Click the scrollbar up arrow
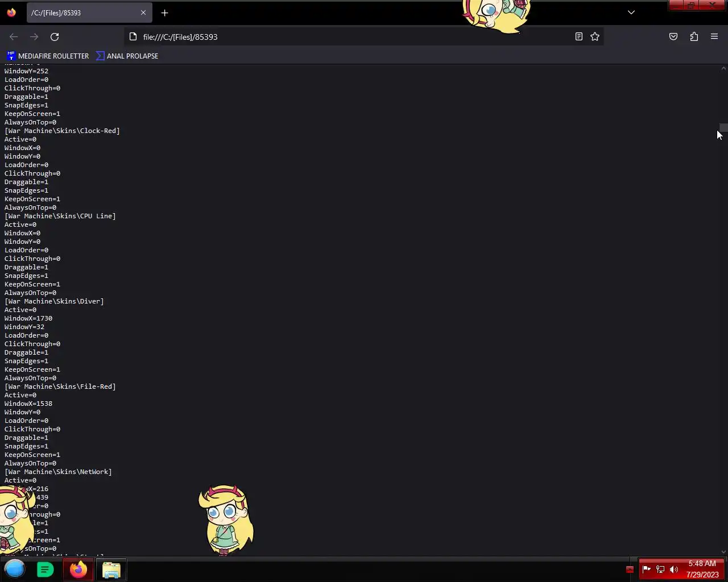 click(x=723, y=69)
